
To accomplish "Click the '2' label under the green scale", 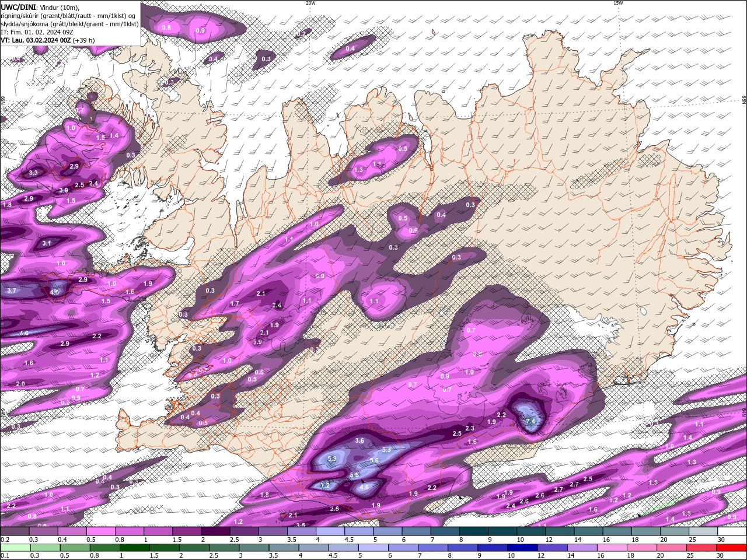I will (181, 556).
